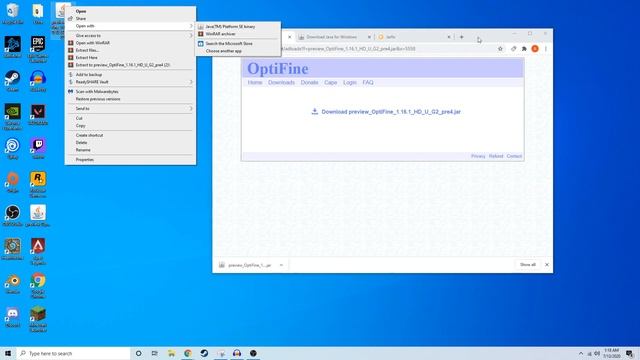Click the Login link on OptiFine
The image size is (640, 360).
350,82
